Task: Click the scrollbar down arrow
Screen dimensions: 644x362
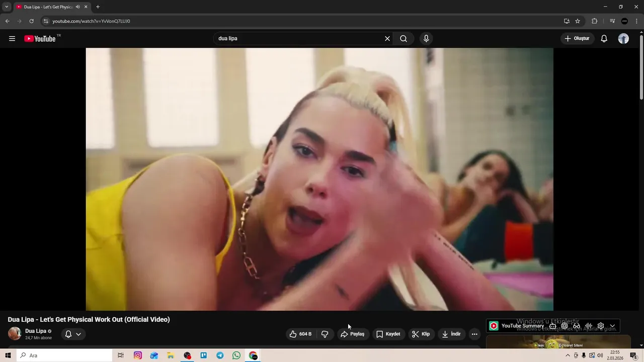Action: tap(641, 345)
